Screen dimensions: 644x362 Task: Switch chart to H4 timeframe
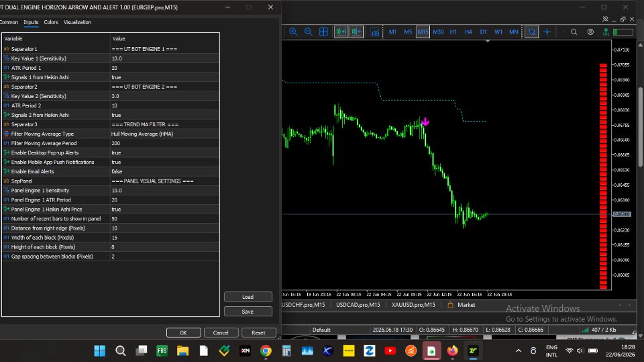point(468,32)
